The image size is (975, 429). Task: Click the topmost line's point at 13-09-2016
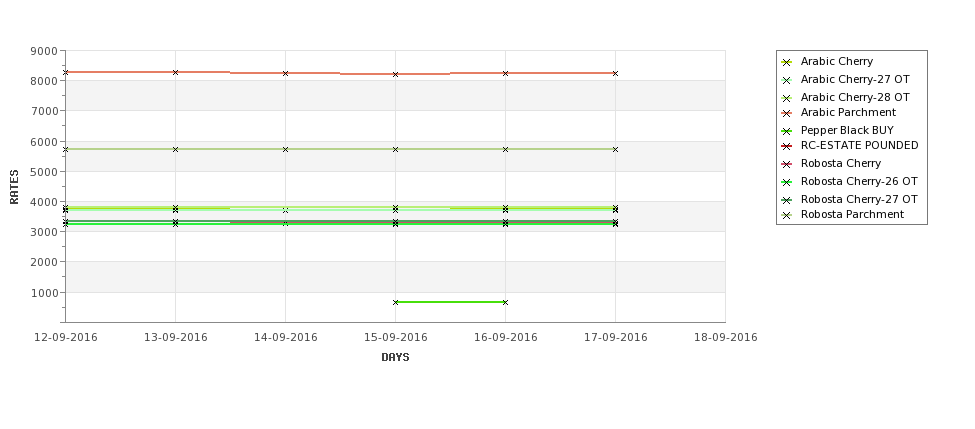tap(175, 72)
